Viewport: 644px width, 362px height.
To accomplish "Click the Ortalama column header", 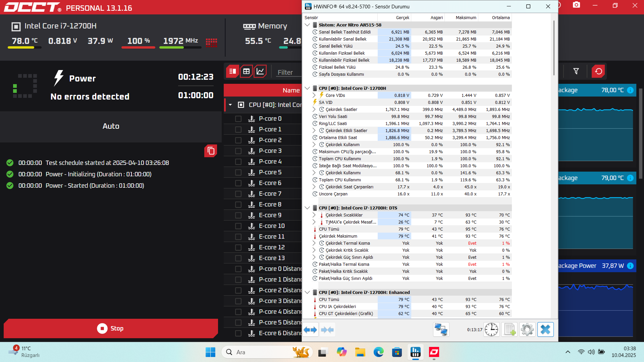I will coord(500,17).
